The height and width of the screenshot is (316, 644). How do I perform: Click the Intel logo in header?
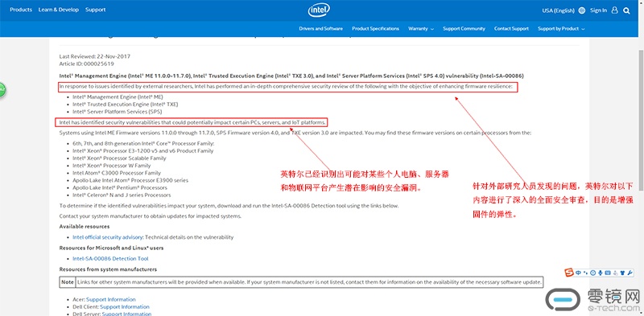coord(320,10)
